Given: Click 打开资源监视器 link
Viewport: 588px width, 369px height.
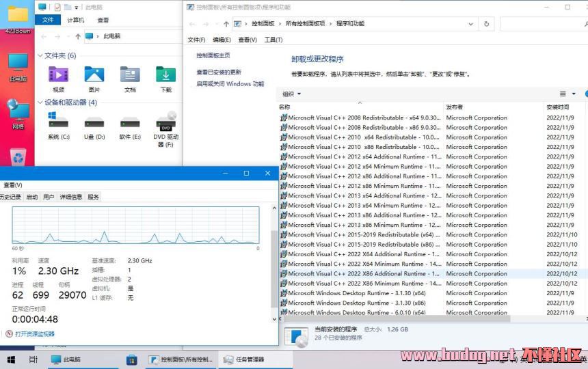Looking at the screenshot, I should tap(35, 333).
